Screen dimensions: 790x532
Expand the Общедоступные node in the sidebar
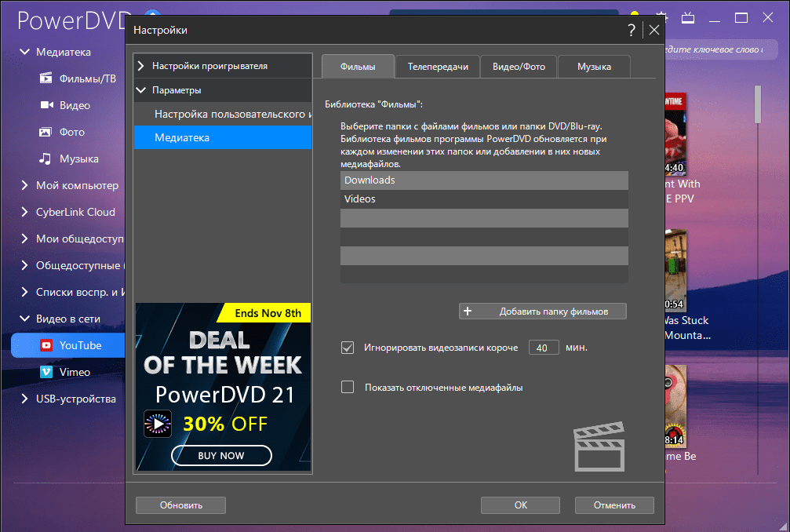click(x=24, y=265)
